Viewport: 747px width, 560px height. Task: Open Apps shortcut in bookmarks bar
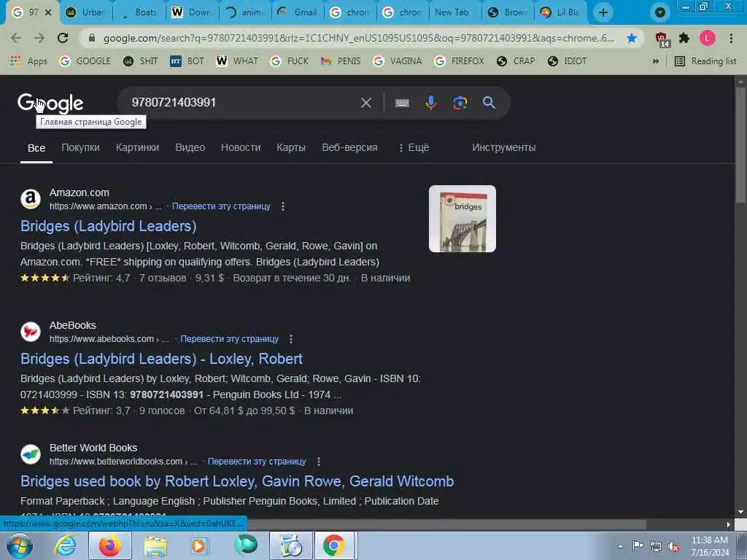[x=29, y=61]
